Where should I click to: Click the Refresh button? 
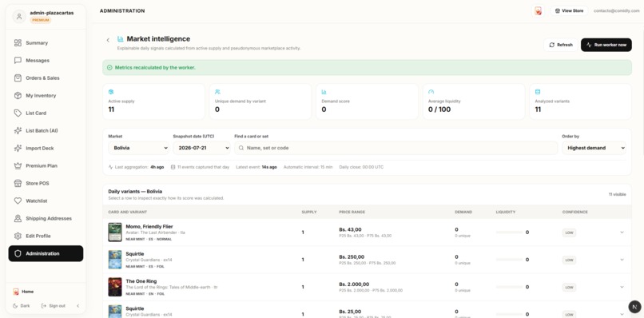pos(561,45)
